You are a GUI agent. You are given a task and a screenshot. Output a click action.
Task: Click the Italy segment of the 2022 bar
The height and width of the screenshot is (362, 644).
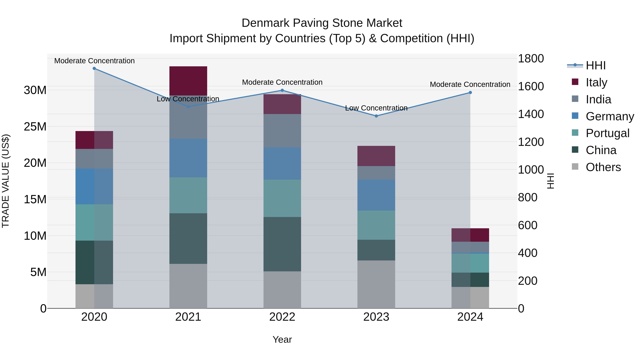282,104
